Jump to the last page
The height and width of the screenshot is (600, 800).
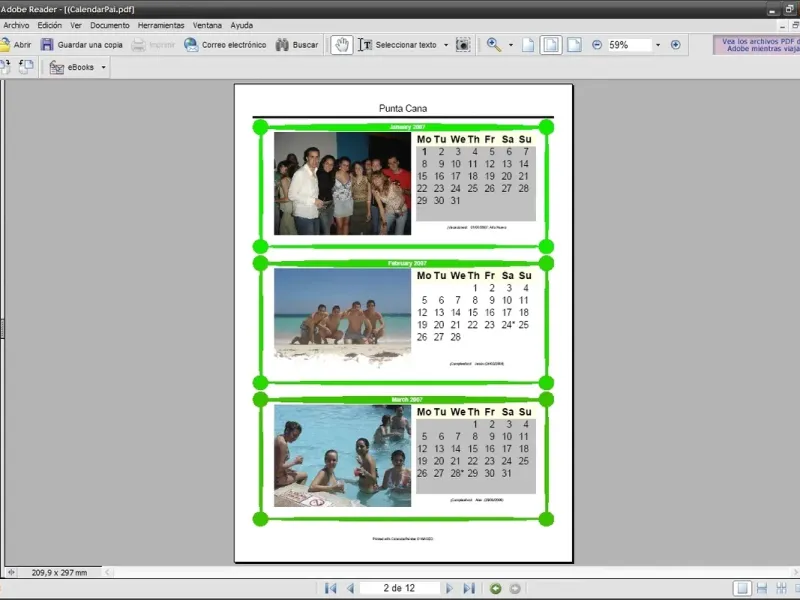tap(469, 588)
